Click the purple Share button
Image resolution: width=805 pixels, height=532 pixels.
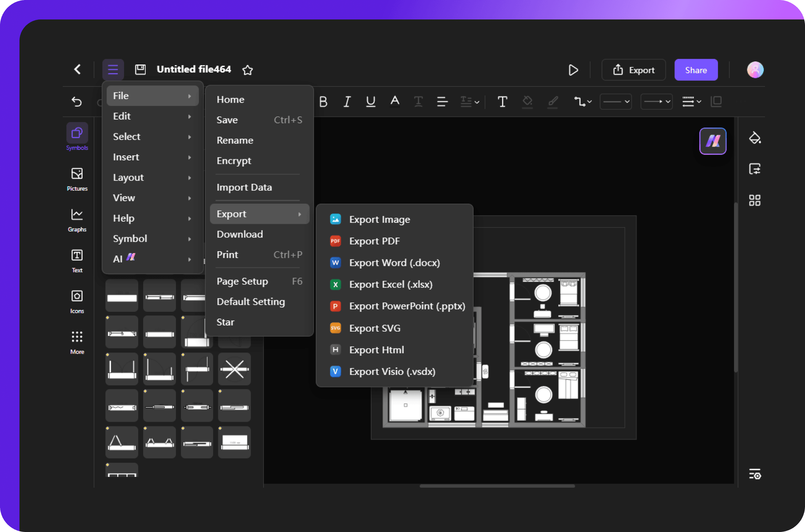tap(696, 70)
